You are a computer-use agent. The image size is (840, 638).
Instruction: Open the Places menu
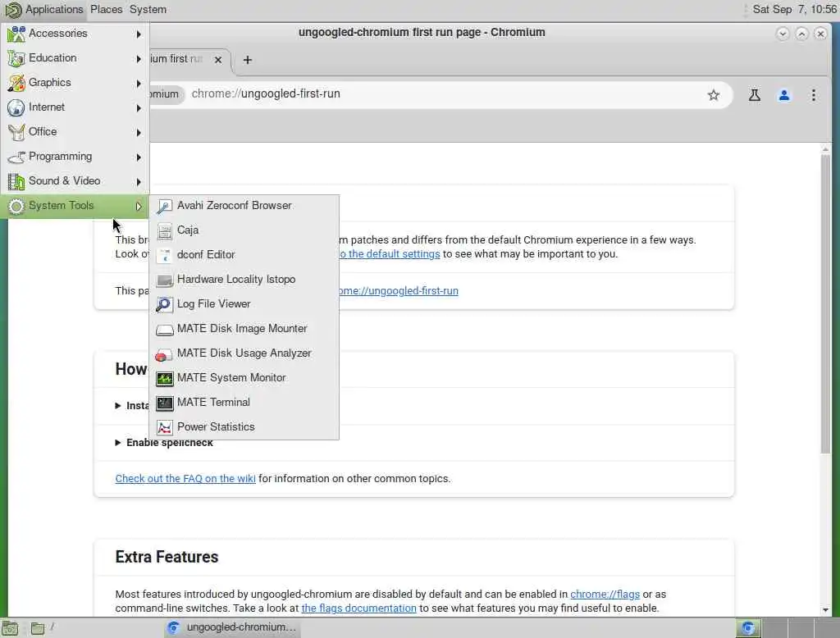(x=106, y=10)
